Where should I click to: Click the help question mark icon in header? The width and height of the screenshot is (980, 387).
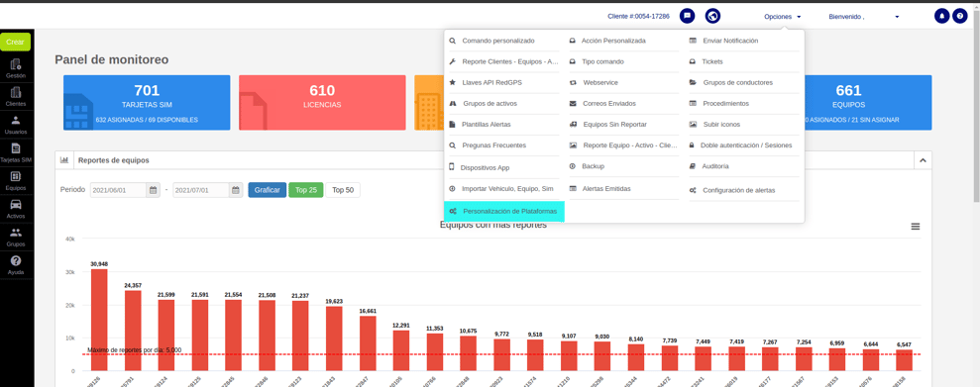tap(960, 17)
